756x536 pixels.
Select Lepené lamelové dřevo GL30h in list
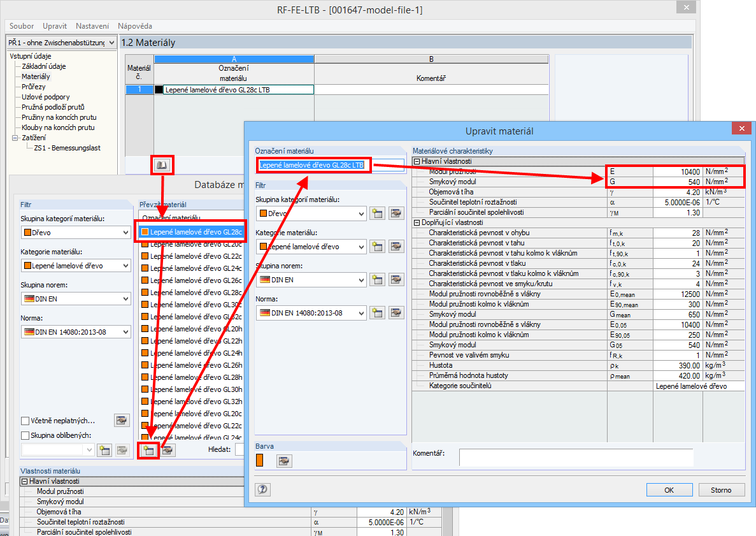point(192,389)
